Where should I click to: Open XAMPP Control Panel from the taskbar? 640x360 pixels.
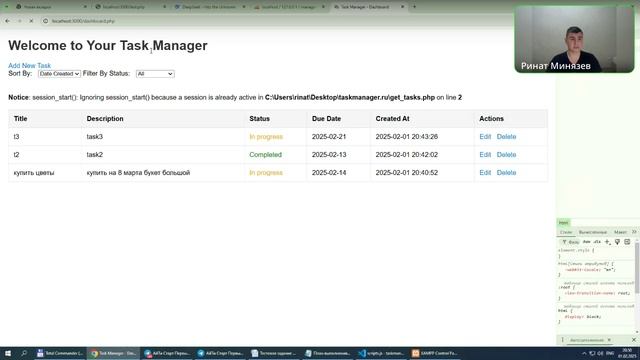435,353
